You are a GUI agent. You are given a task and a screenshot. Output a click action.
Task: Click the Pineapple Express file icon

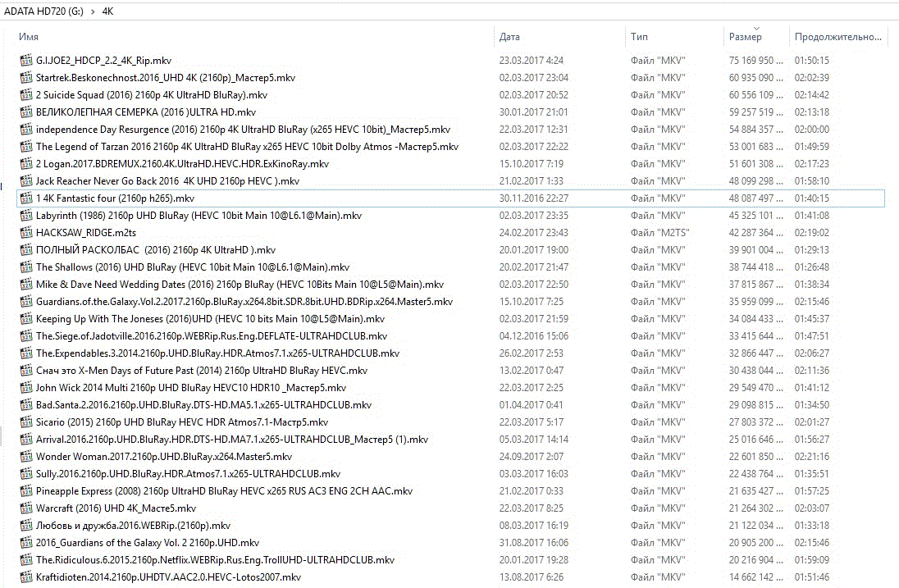tap(26, 491)
